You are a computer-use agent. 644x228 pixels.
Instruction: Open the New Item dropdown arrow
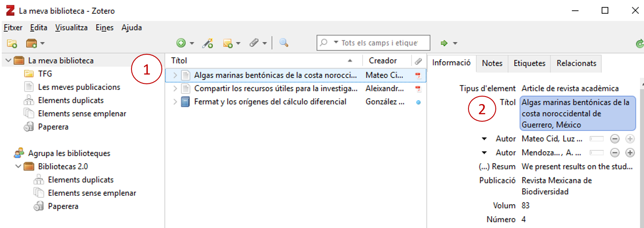(192, 44)
